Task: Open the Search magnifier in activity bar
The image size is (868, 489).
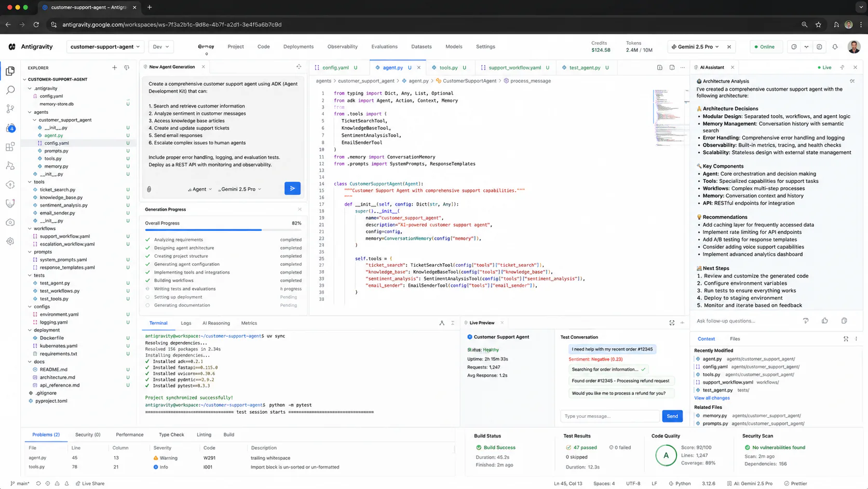Action: click(x=10, y=90)
